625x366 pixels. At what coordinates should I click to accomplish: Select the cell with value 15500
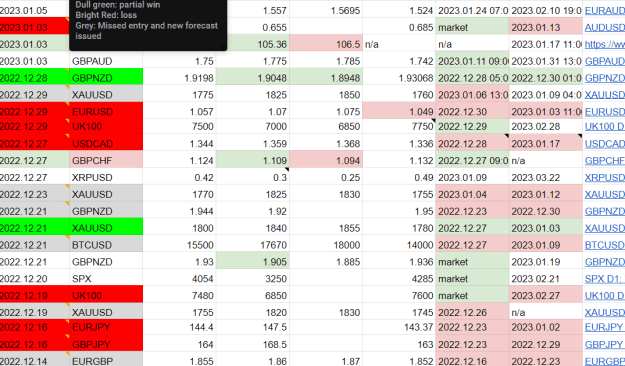[179, 244]
